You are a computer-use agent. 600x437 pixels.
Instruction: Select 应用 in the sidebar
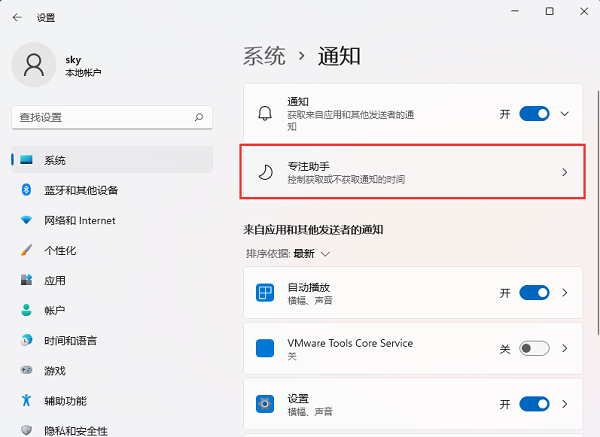coord(55,280)
